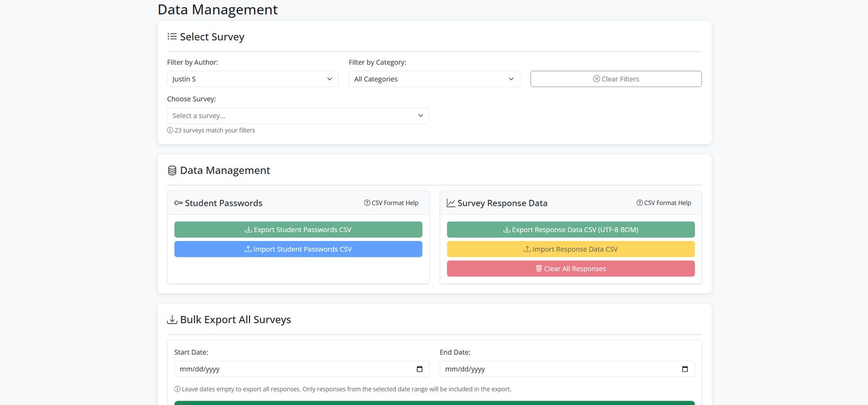Image resolution: width=868 pixels, height=405 pixels.
Task: Click the 'Choose Survey:' label
Action: click(x=192, y=99)
